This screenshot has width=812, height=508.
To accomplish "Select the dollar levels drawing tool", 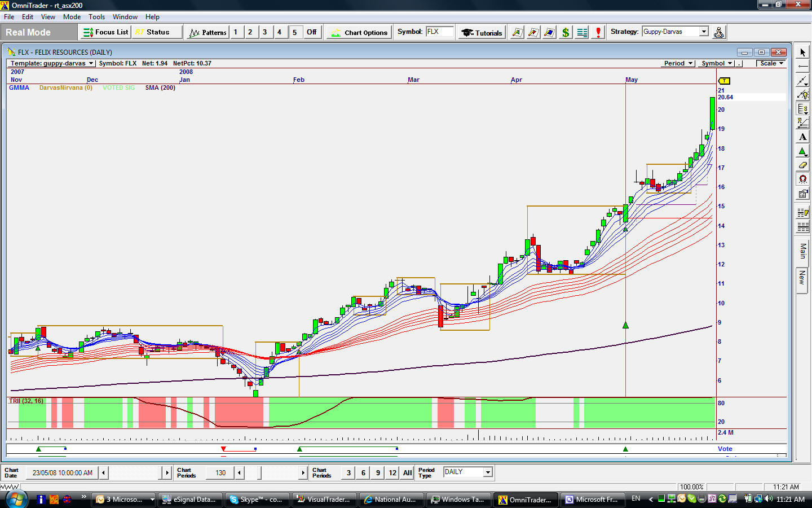I will point(802,109).
